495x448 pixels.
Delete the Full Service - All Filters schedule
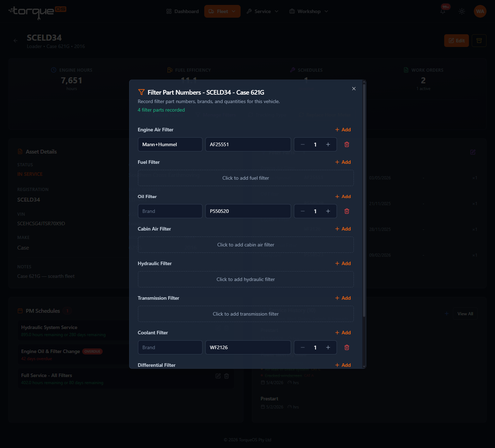pos(227,376)
